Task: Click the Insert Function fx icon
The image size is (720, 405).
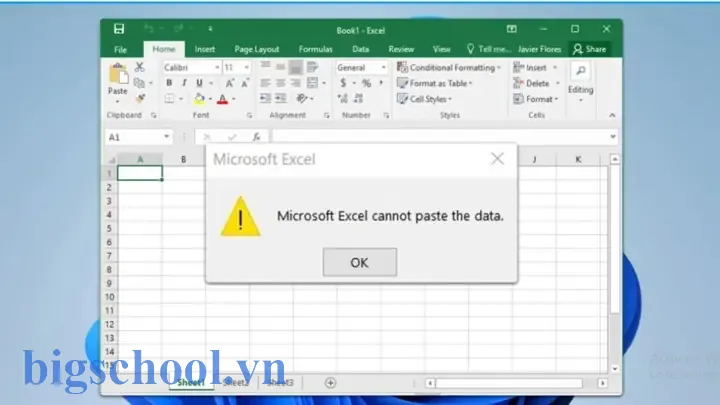Action: (256, 137)
